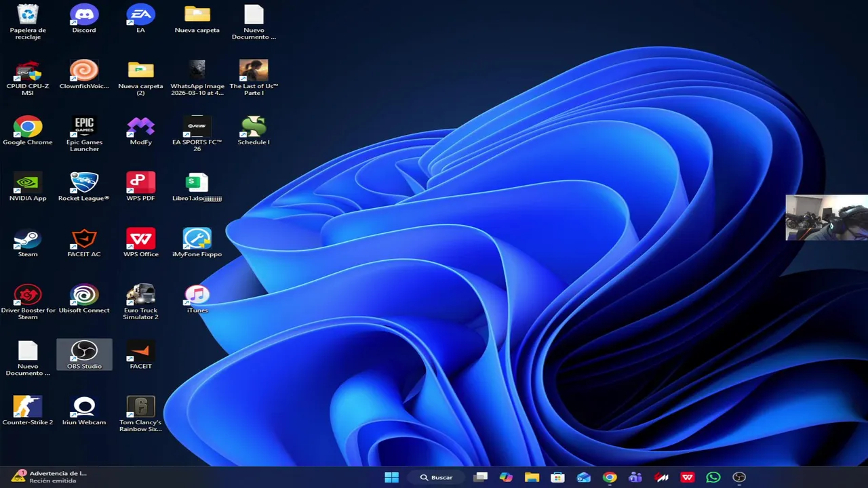Select the Schedule I game shortcut
Screen dimensions: 868x488
pyautogui.click(x=254, y=131)
